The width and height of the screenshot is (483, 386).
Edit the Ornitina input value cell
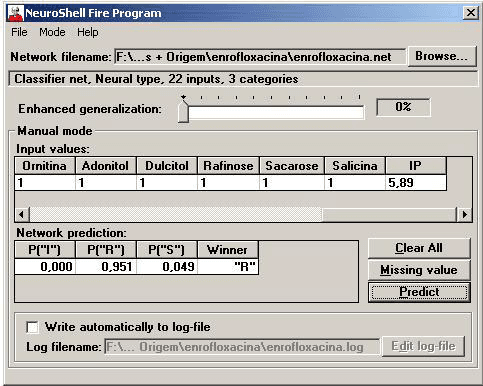(x=45, y=183)
